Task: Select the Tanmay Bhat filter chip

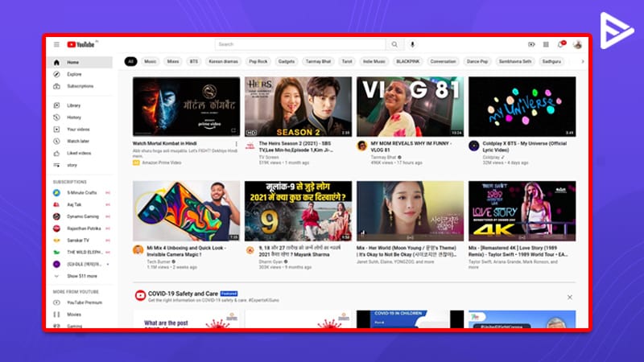Action: 318,62
